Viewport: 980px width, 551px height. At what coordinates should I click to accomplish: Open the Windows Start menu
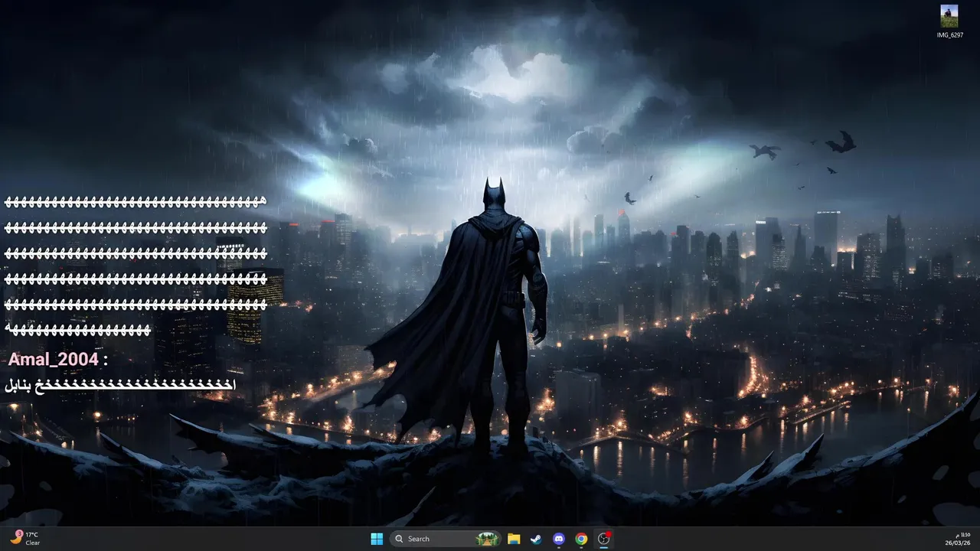(377, 539)
